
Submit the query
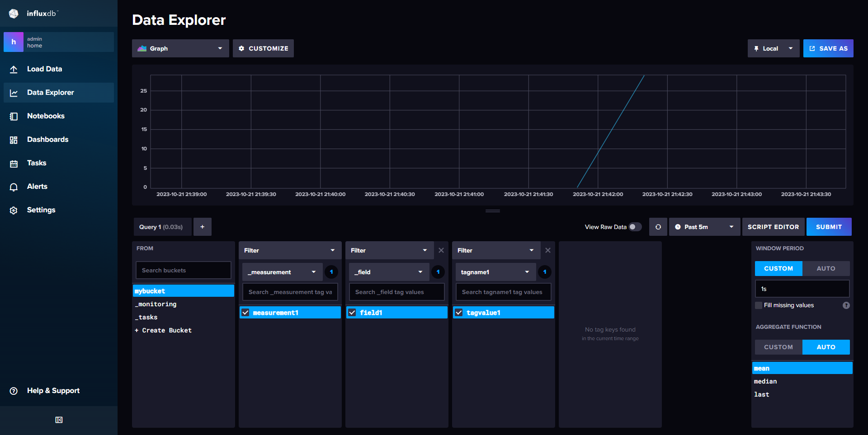click(829, 227)
